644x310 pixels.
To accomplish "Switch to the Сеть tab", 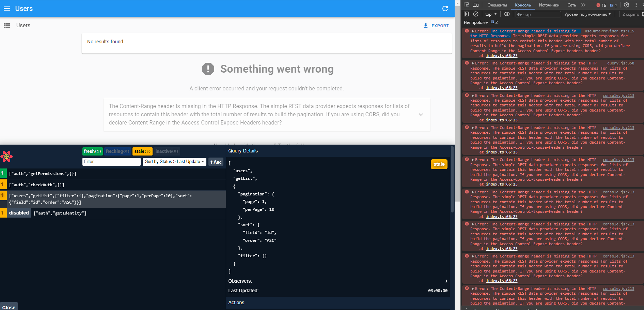I will point(571,5).
